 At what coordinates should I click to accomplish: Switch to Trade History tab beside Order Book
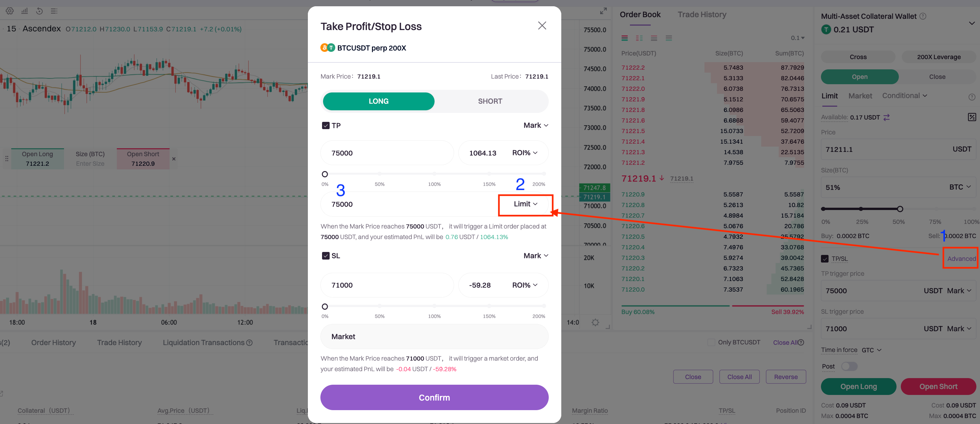[x=702, y=15]
